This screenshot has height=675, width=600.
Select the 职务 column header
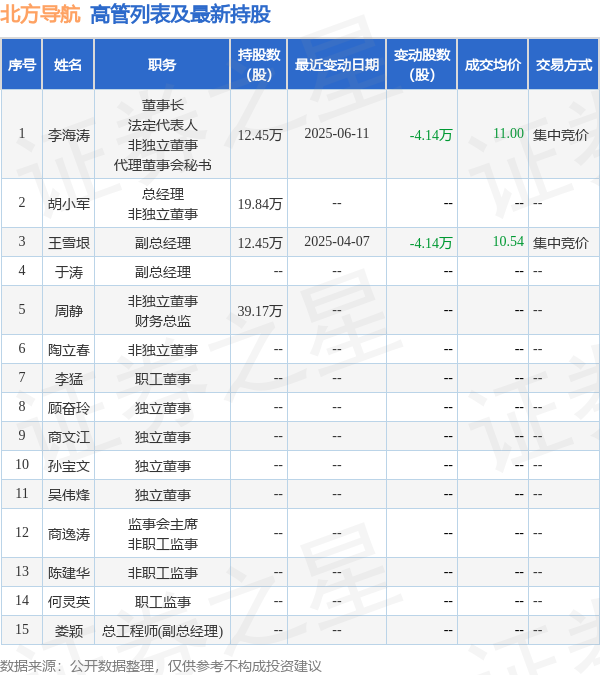pyautogui.click(x=162, y=65)
